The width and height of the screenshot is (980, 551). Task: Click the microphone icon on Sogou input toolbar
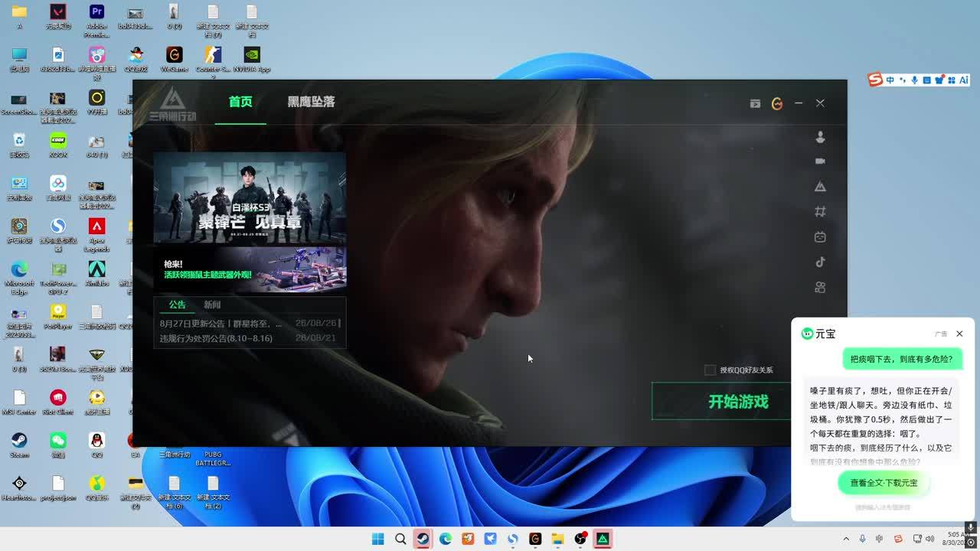tap(914, 80)
